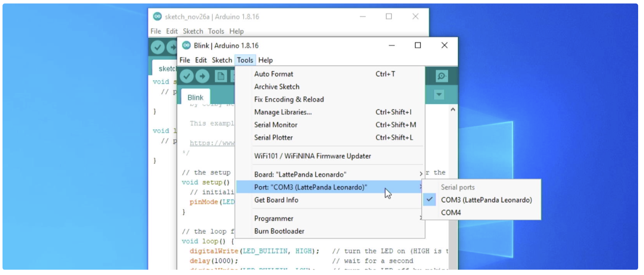
Task: Open Serial Plotter menu entry
Action: click(x=330, y=137)
